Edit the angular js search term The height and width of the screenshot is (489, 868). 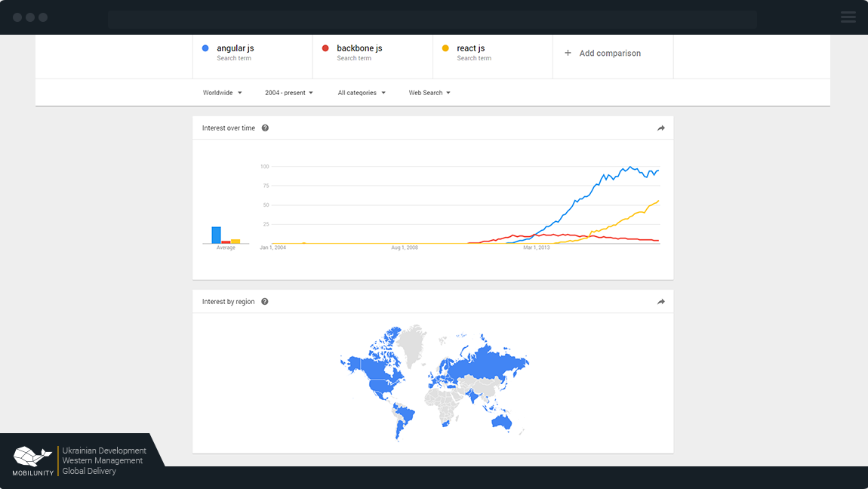(252, 57)
